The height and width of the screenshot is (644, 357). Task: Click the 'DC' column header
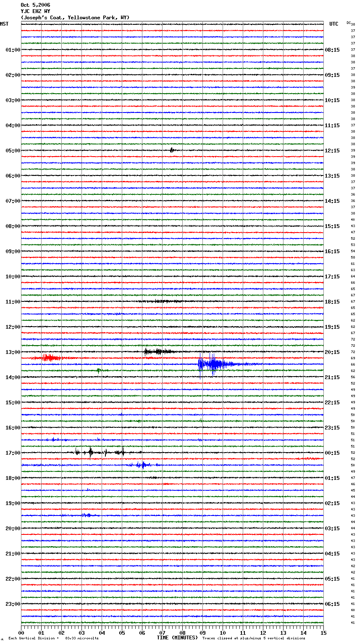tap(349, 22)
